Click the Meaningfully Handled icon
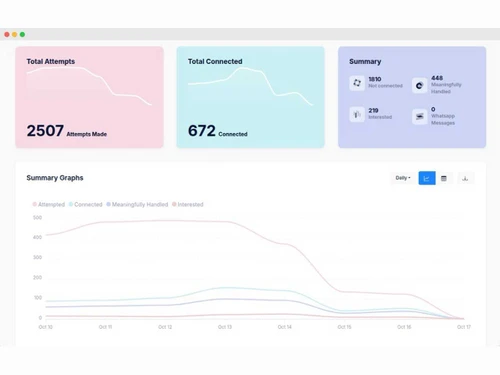 pos(420,86)
